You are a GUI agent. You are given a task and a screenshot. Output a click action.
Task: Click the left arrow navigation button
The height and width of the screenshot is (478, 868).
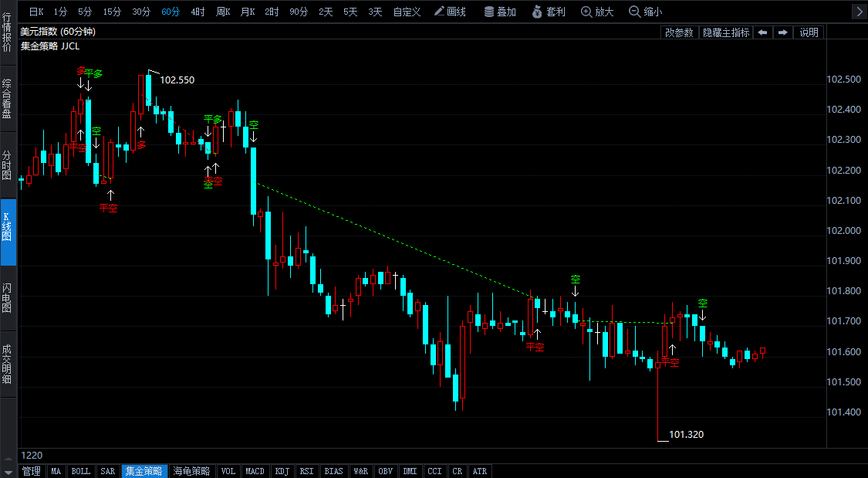click(x=763, y=32)
